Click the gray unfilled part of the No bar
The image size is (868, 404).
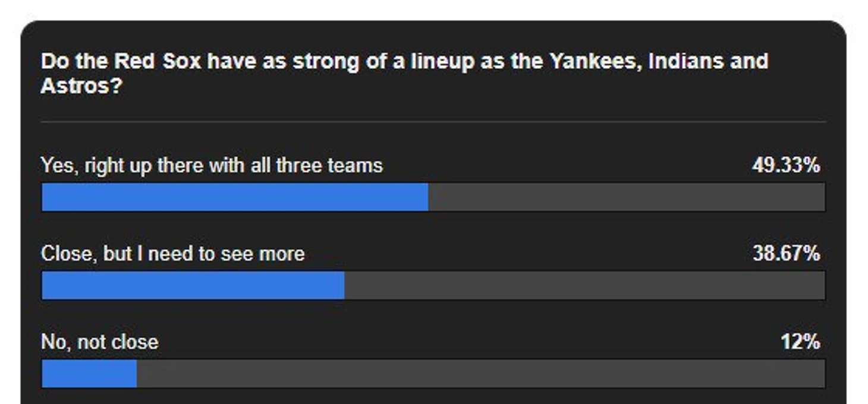(481, 374)
